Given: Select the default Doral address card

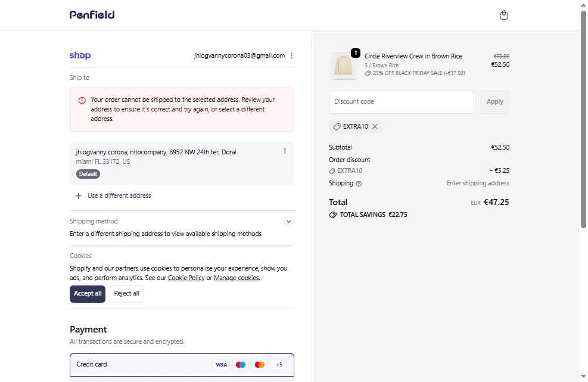Looking at the screenshot, I should [x=182, y=163].
